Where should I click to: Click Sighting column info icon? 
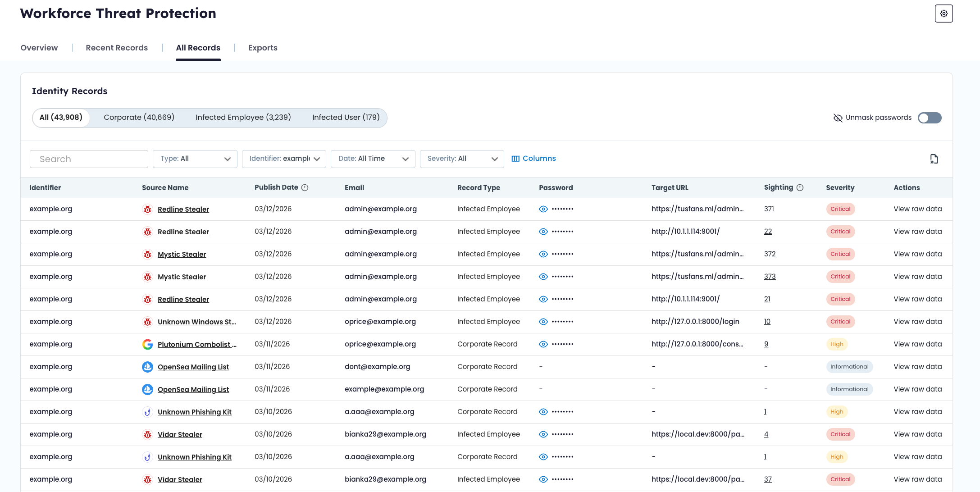[800, 187]
